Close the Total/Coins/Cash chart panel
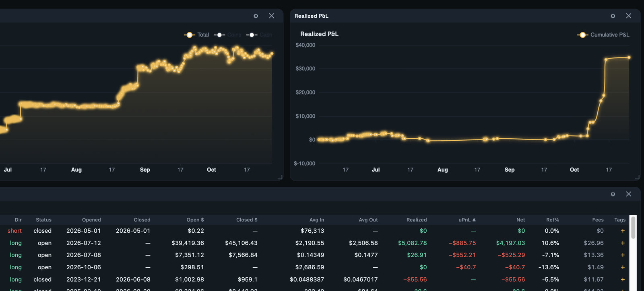 click(x=272, y=16)
